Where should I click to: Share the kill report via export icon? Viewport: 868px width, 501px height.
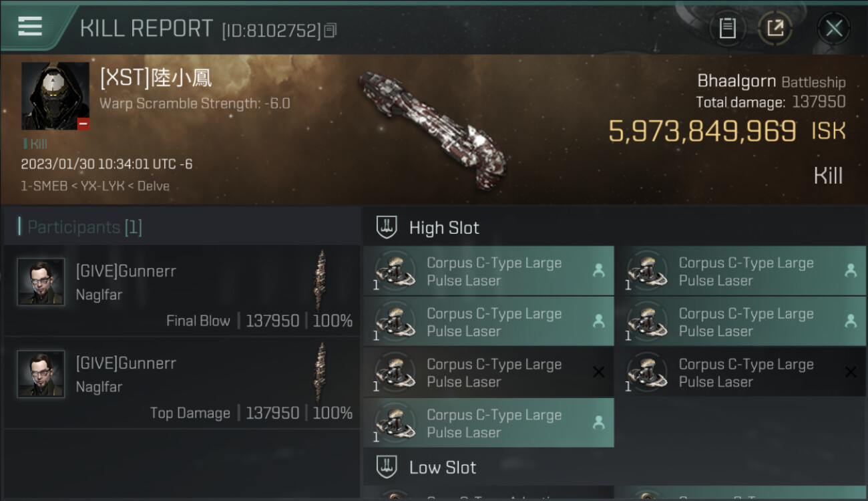tap(775, 28)
